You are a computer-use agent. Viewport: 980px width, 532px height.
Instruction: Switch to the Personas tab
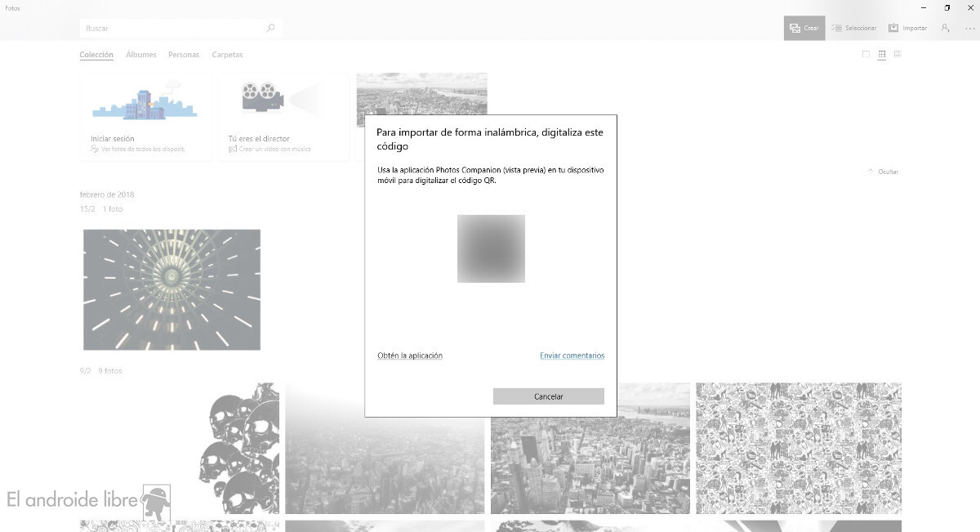(184, 55)
